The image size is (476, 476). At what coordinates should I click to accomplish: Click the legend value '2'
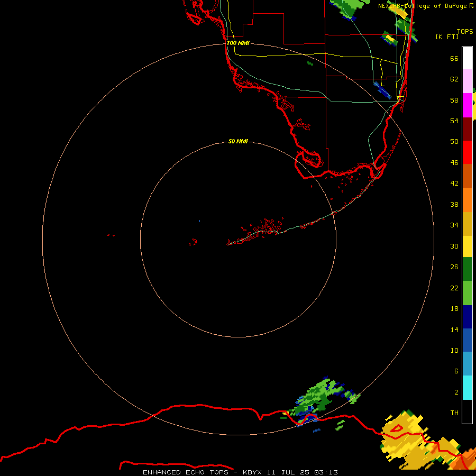456,392
